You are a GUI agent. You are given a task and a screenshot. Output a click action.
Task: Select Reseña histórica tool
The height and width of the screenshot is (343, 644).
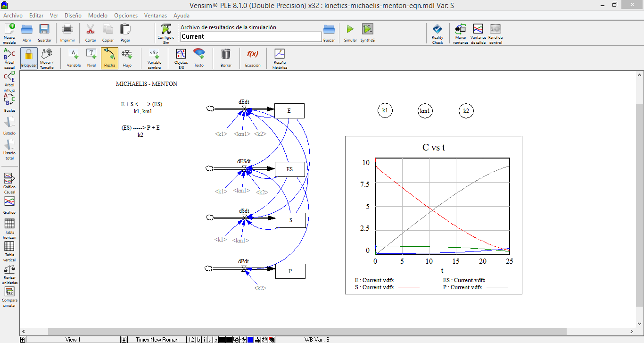click(280, 58)
